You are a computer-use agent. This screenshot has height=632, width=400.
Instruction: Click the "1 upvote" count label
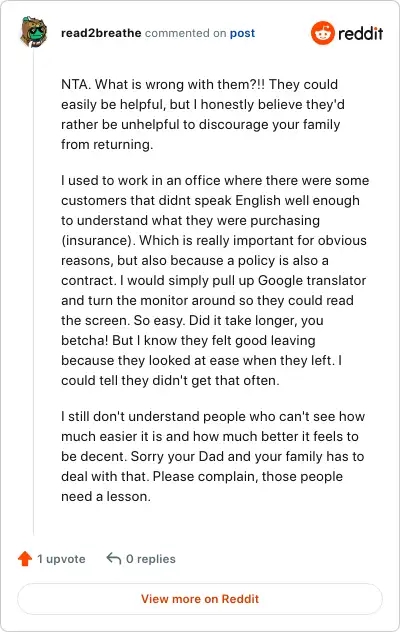(61, 559)
